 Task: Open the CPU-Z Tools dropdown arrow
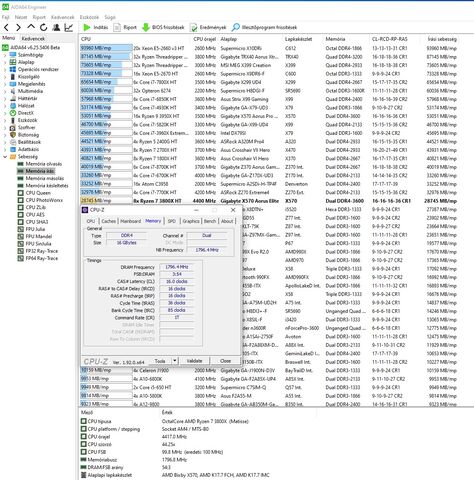click(174, 361)
